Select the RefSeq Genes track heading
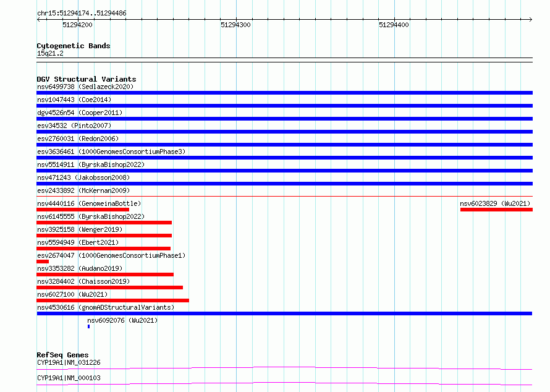 62,355
